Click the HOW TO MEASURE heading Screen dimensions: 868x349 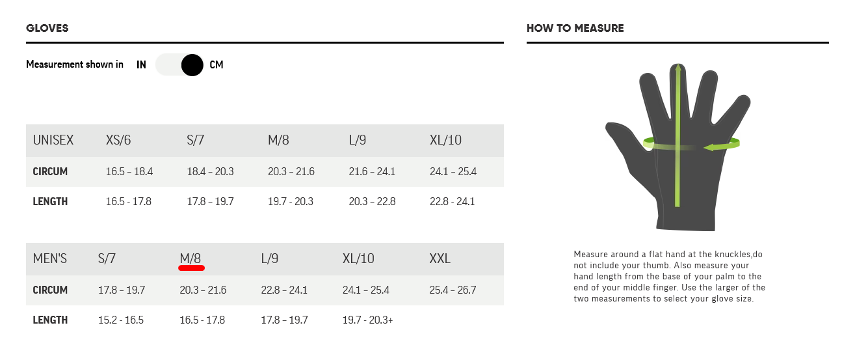[575, 29]
